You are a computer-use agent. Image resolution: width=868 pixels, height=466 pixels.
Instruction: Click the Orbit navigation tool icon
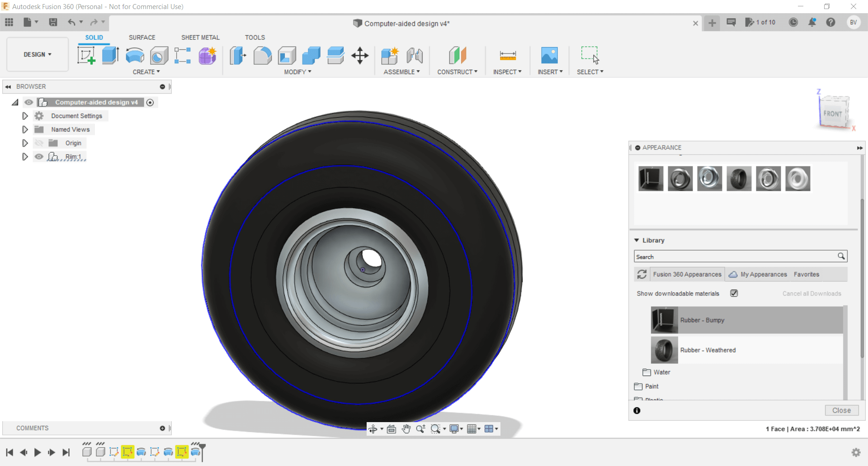tap(373, 429)
